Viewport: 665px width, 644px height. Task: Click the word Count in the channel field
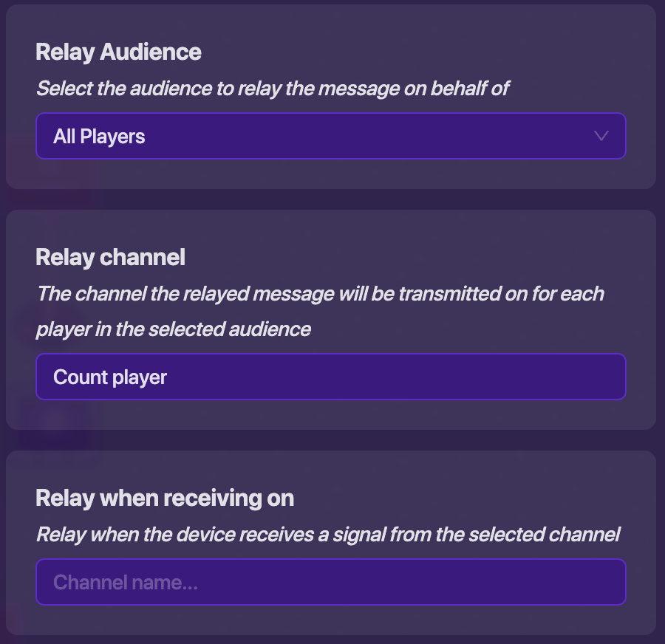(81, 377)
